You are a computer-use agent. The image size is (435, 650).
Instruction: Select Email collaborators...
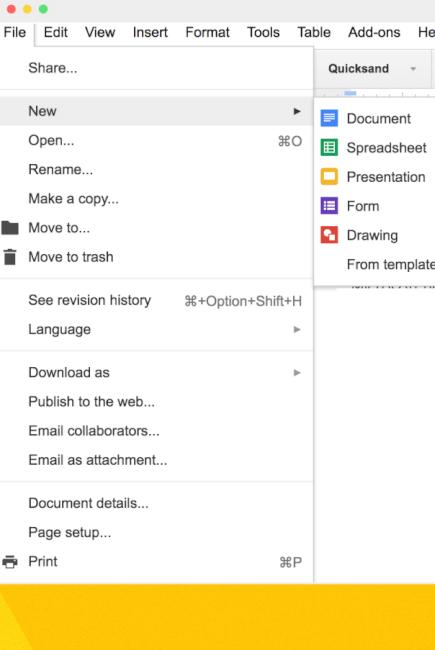(156, 431)
